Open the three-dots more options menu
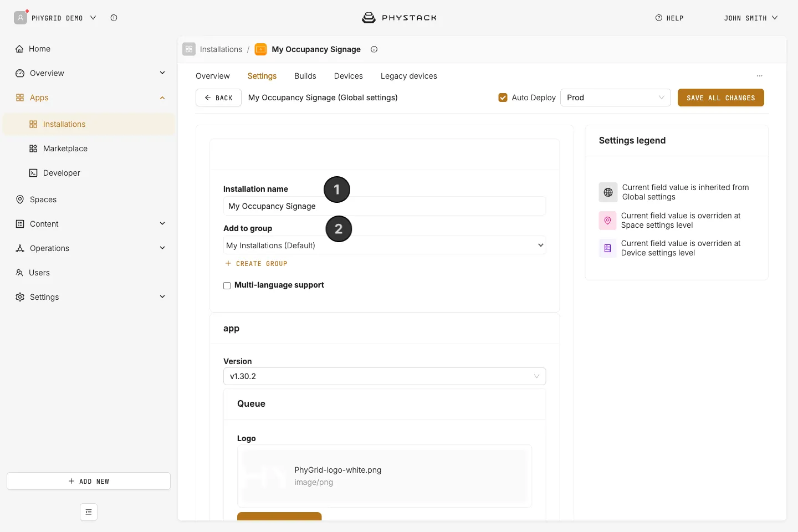 click(x=760, y=76)
